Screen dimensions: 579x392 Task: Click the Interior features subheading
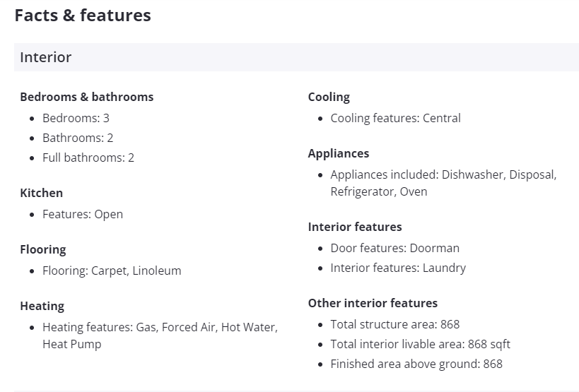355,227
